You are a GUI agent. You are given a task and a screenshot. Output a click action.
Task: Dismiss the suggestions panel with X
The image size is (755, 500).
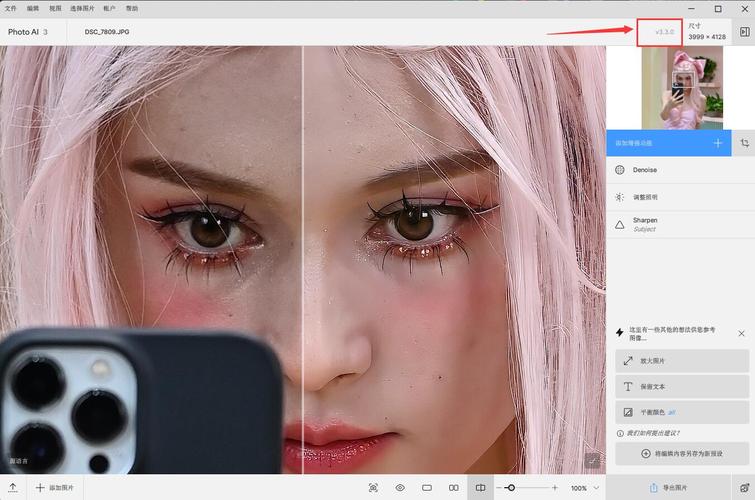point(742,333)
